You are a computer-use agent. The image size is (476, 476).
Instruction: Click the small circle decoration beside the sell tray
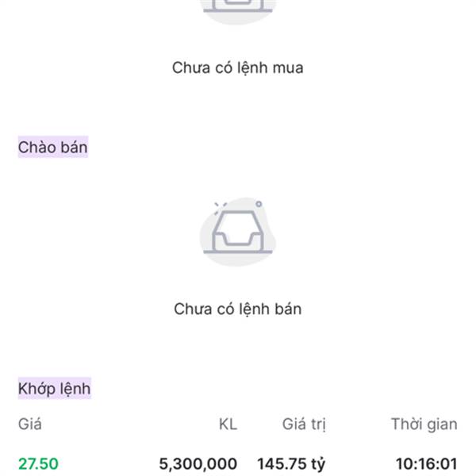[x=259, y=204]
